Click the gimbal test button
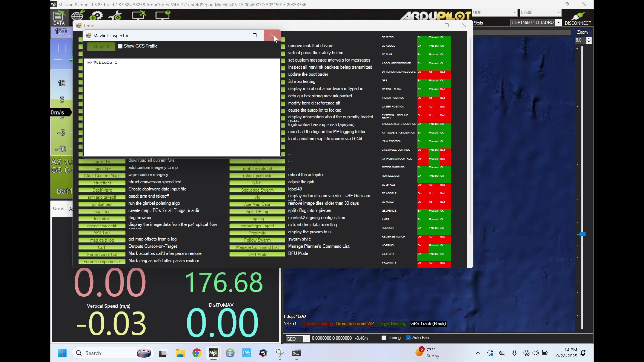 point(102,204)
